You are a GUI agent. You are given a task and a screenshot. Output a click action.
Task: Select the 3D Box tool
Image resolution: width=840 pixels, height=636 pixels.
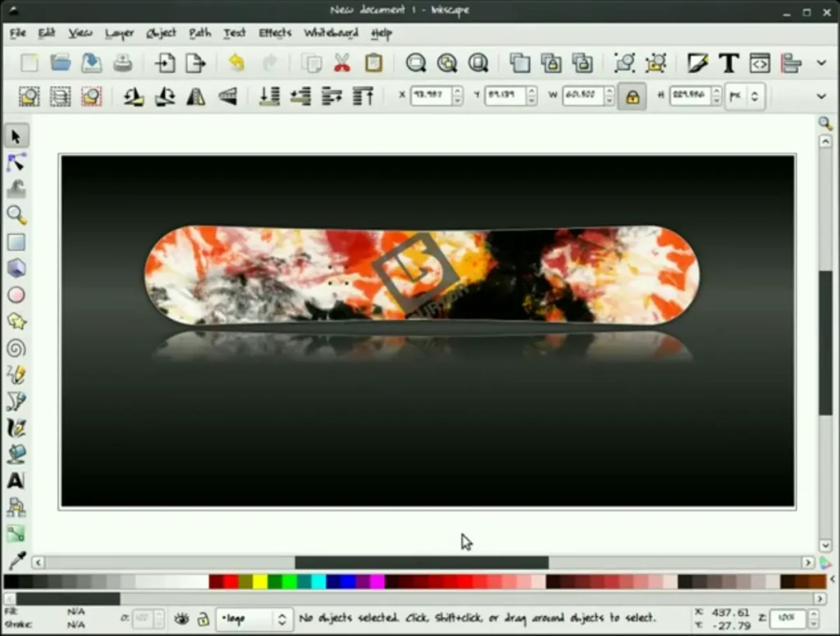pos(16,268)
